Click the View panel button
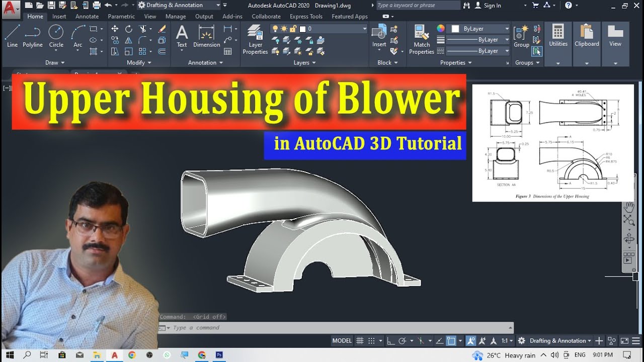 click(x=615, y=44)
